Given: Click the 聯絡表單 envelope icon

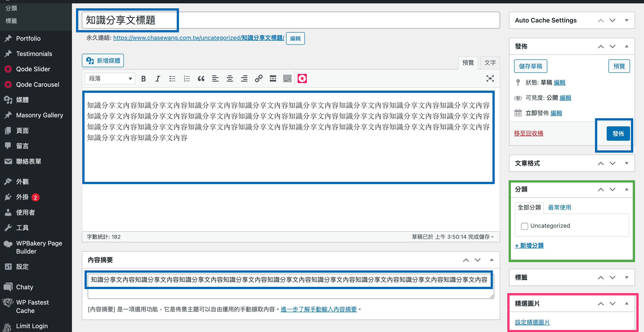Looking at the screenshot, I should pyautogui.click(x=8, y=161).
